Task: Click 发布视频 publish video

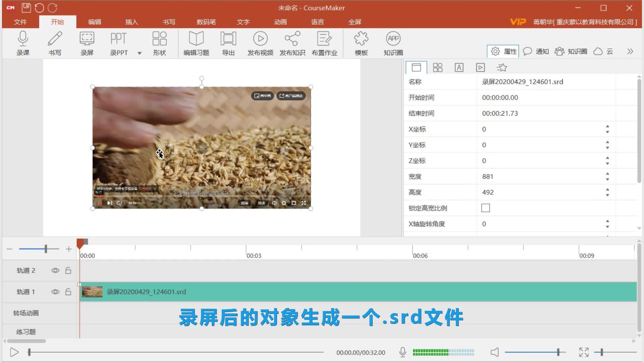Action: [260, 43]
